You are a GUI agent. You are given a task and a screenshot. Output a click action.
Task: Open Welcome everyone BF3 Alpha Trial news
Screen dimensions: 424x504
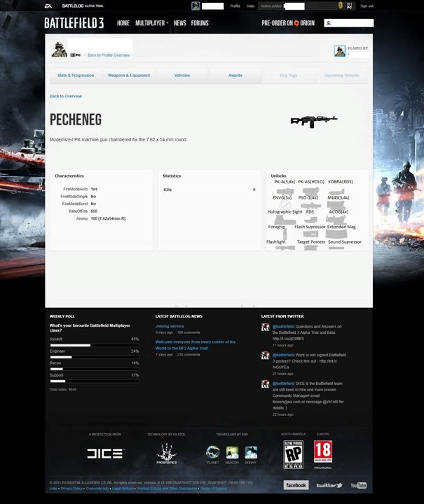196,345
